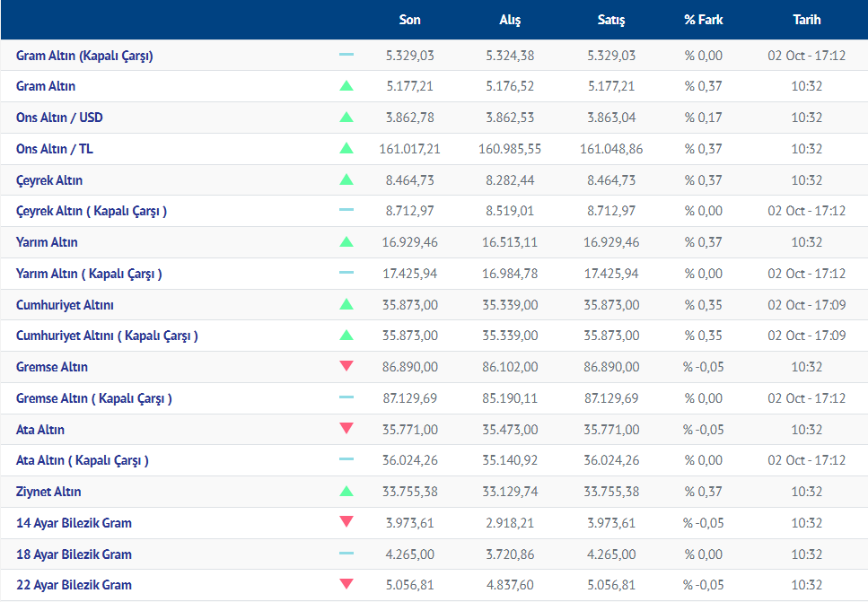Click the dash icon for 18 Ayar Bilezik Gram
This screenshot has height=602, width=868.
(x=346, y=554)
